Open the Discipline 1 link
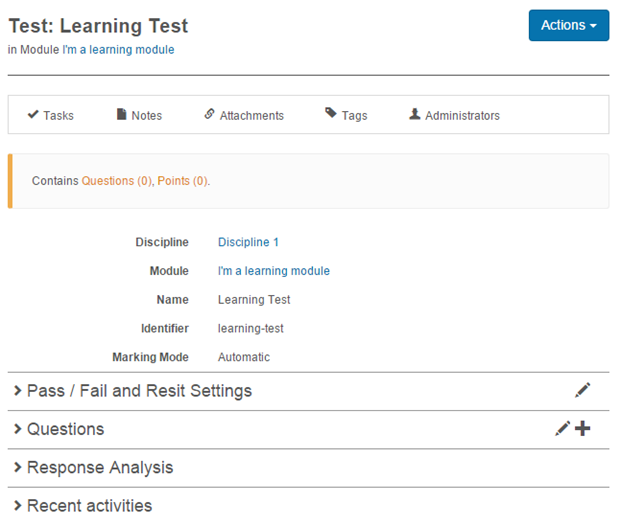 pos(248,242)
